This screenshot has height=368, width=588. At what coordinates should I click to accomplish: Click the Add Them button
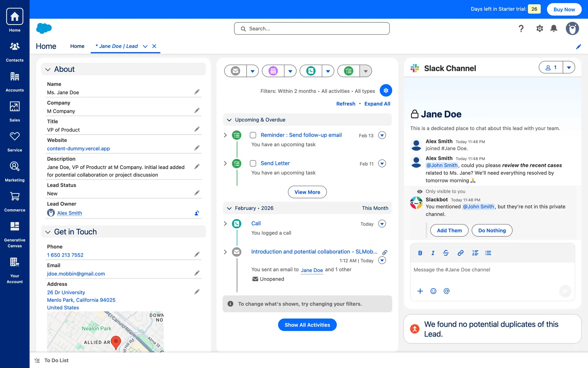[x=449, y=230]
